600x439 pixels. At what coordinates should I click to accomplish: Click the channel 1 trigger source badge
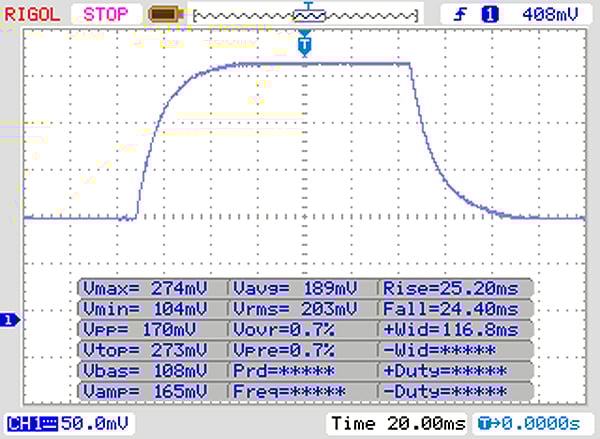[490, 15]
